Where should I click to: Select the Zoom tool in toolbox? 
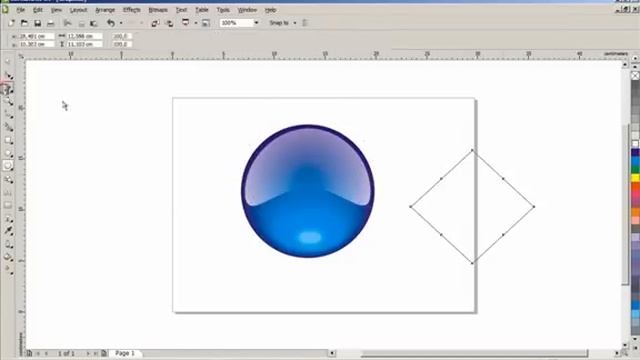coord(8,101)
